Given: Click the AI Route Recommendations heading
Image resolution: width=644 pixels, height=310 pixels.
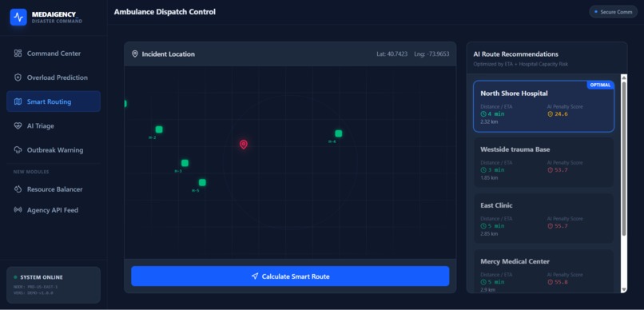Looking at the screenshot, I should tap(516, 54).
